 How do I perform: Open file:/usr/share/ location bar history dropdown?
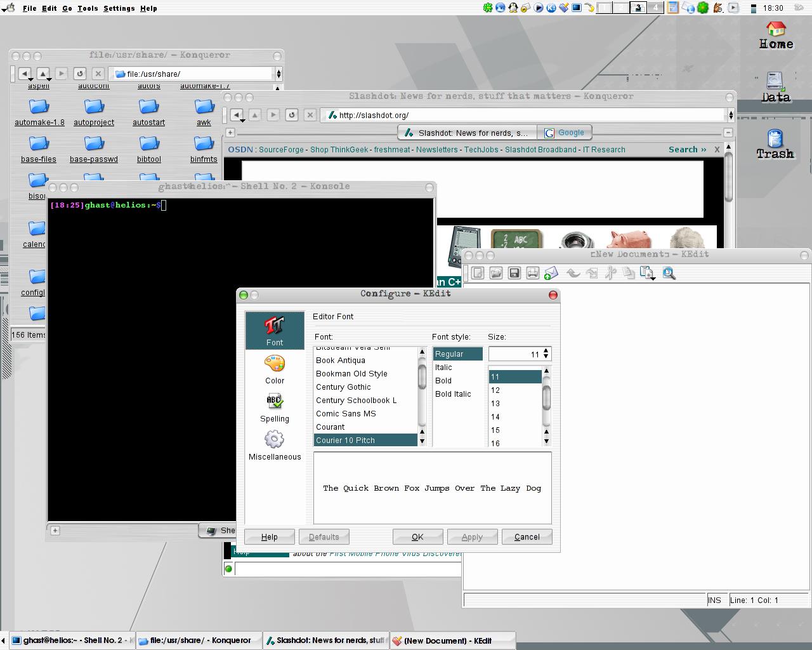tap(278, 74)
